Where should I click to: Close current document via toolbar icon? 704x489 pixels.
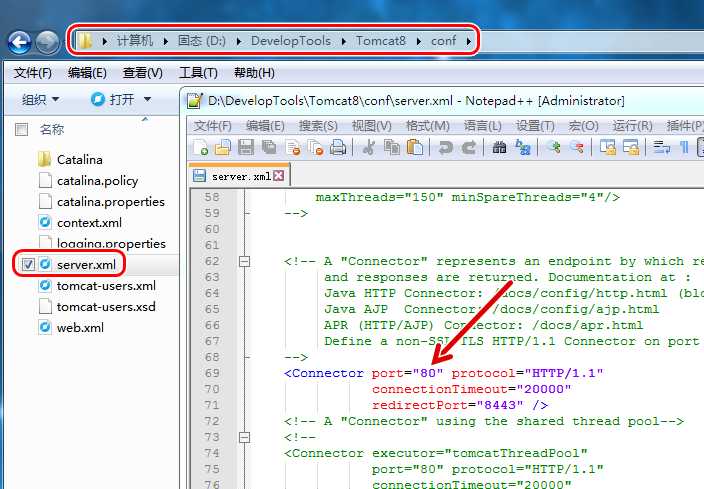(x=292, y=147)
